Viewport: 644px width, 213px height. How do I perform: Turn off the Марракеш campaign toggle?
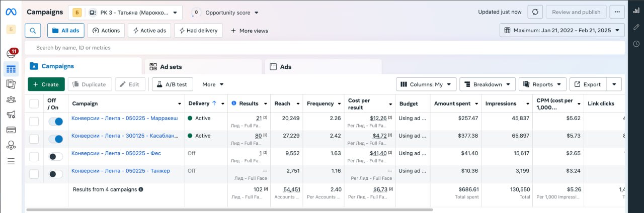(x=56, y=122)
